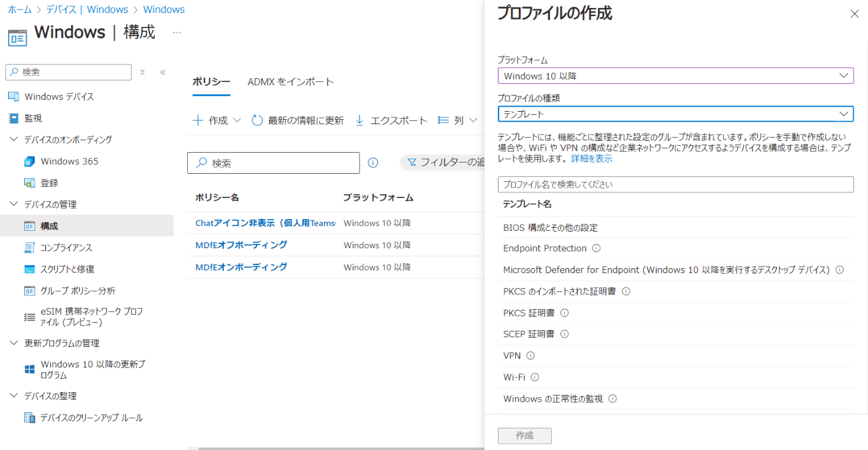Click info icon next to Endpoint Protection

[596, 248]
